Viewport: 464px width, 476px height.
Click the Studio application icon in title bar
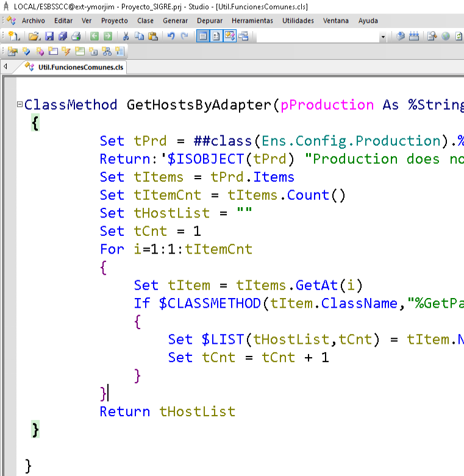click(x=5, y=6)
